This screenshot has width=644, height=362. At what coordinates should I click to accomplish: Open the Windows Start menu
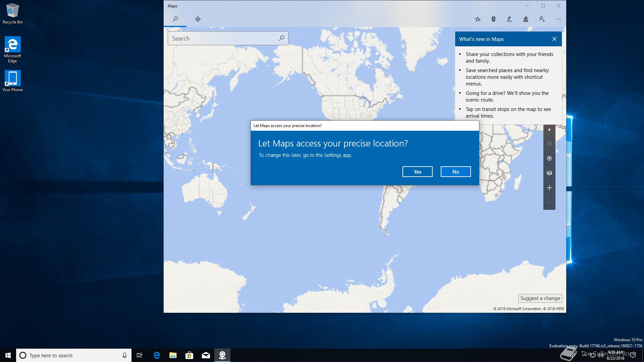click(x=8, y=355)
